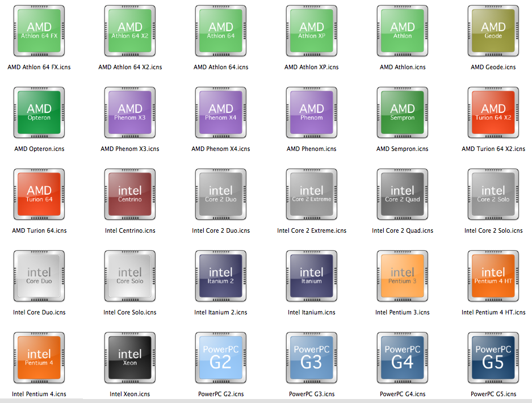Select the red AMD Turion 64 icon

click(39, 194)
